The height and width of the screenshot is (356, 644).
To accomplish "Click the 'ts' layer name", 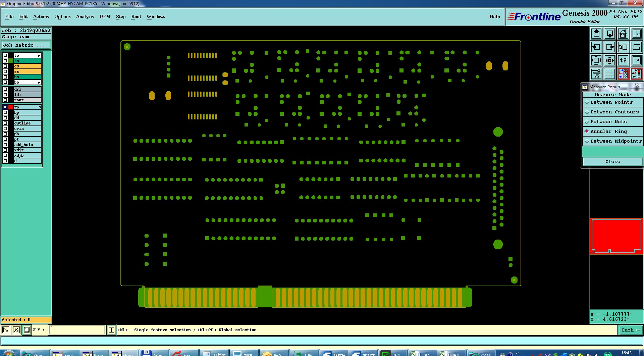I will tap(27, 61).
